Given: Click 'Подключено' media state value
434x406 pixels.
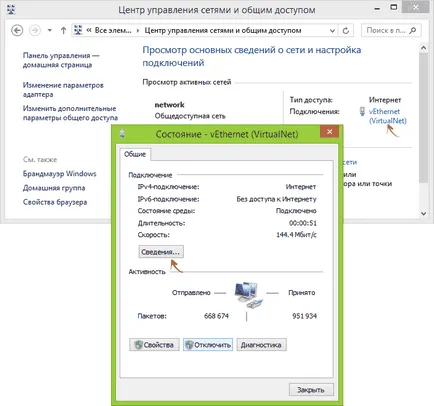Looking at the screenshot, I should click(296, 211).
